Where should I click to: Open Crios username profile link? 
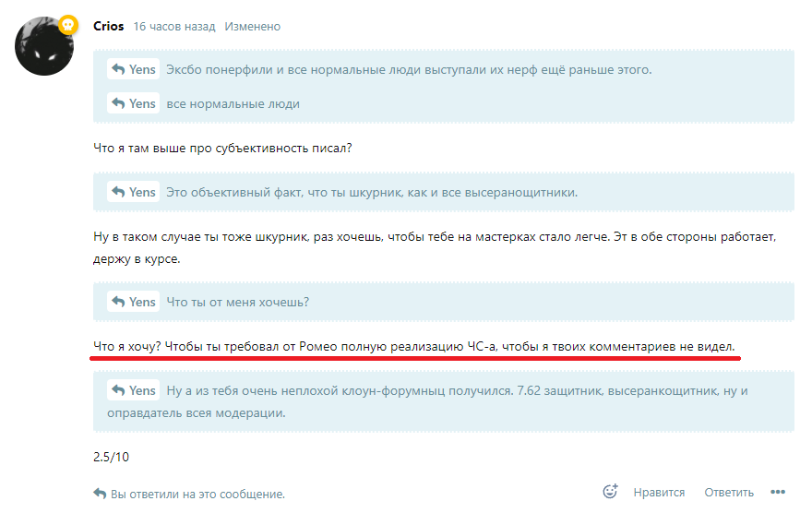tap(108, 26)
